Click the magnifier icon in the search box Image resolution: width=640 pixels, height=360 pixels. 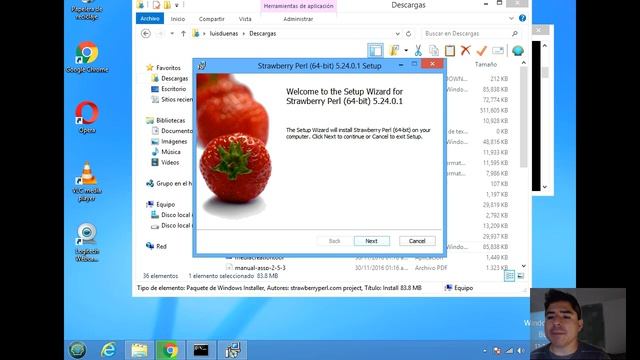point(515,33)
